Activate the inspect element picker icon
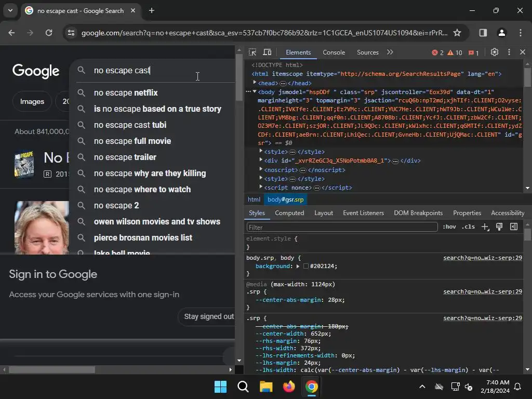 pyautogui.click(x=252, y=52)
